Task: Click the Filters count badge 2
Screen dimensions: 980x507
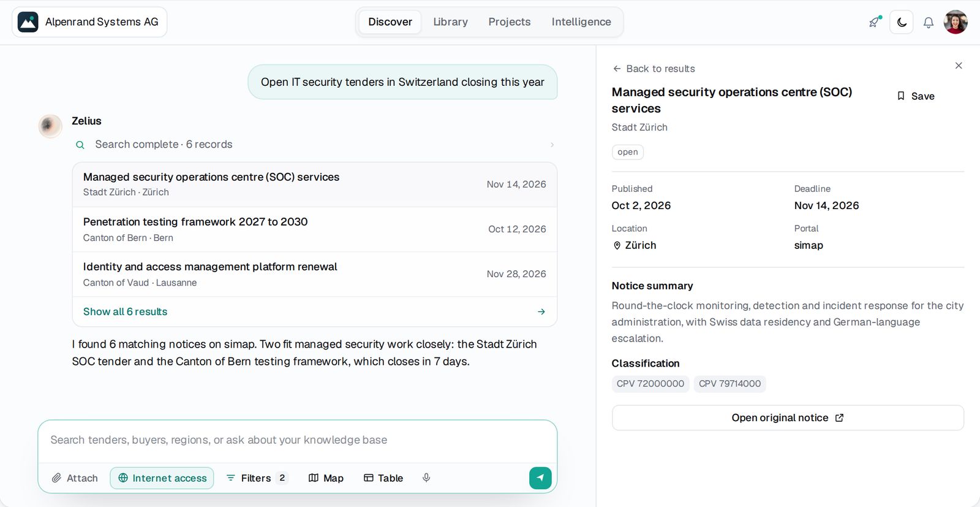Action: pyautogui.click(x=282, y=478)
